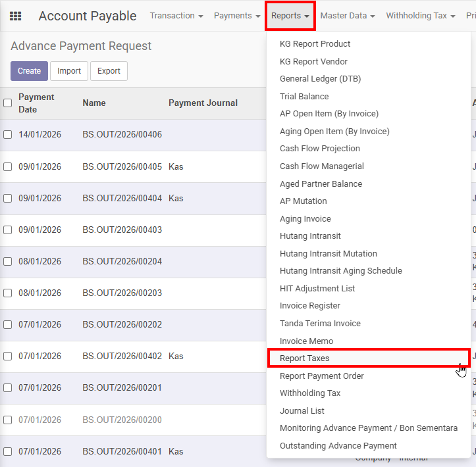Screen dimensions: 476x467
Task: Expand the Transaction dropdown menu
Action: (176, 16)
